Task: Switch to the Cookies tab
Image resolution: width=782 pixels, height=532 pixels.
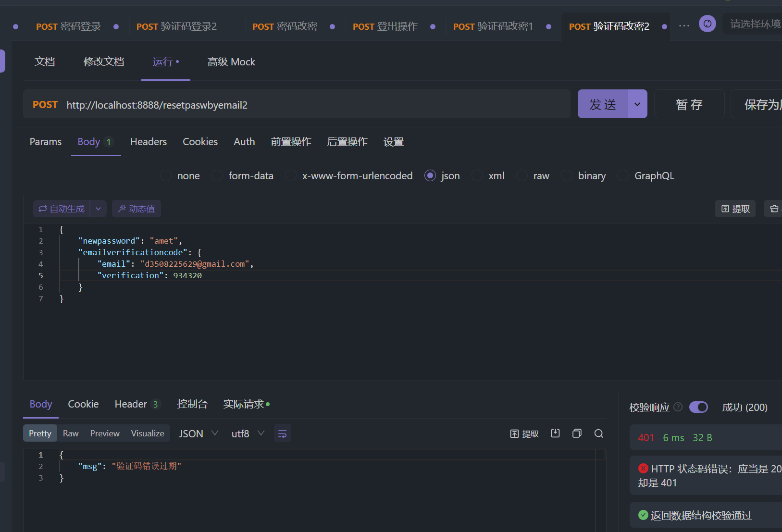Action: [200, 142]
